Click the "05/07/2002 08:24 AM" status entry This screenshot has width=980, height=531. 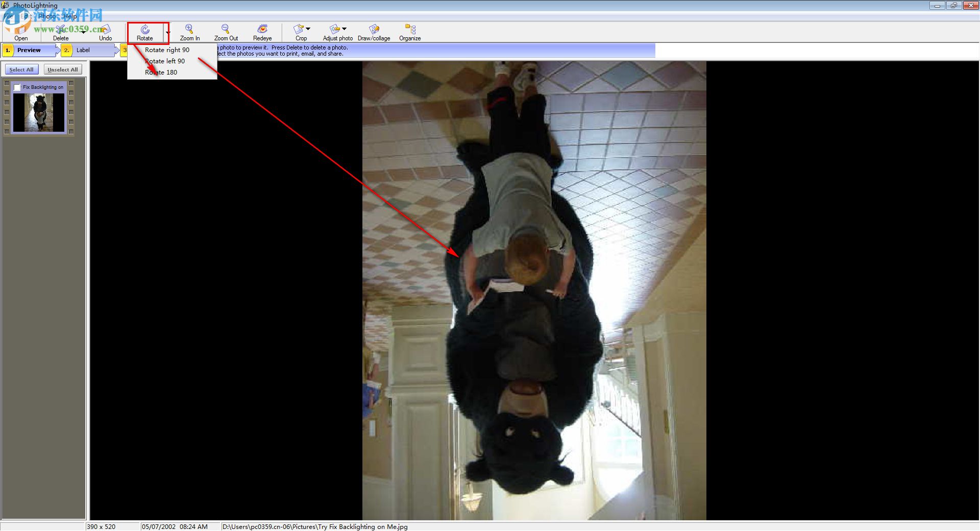(x=175, y=526)
